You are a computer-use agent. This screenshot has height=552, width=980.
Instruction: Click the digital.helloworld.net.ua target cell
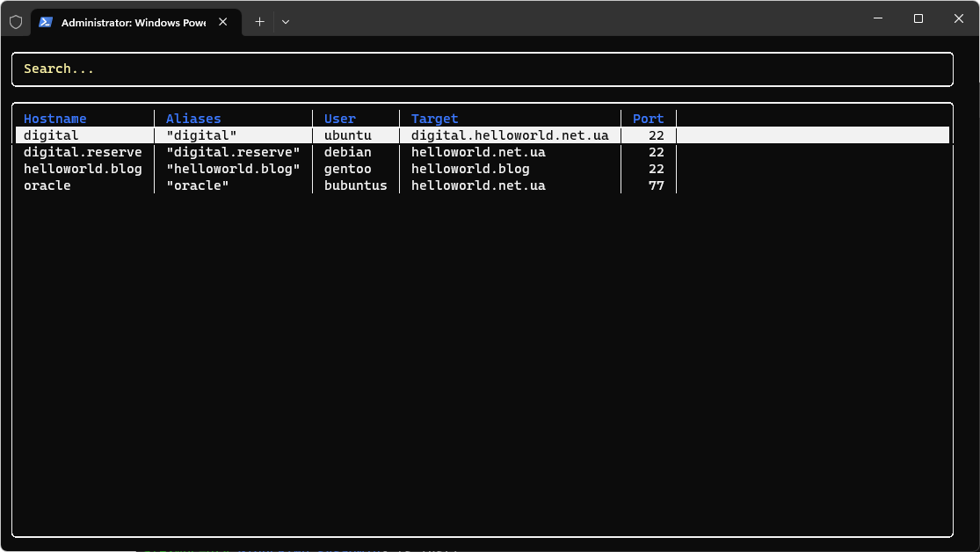click(x=510, y=135)
